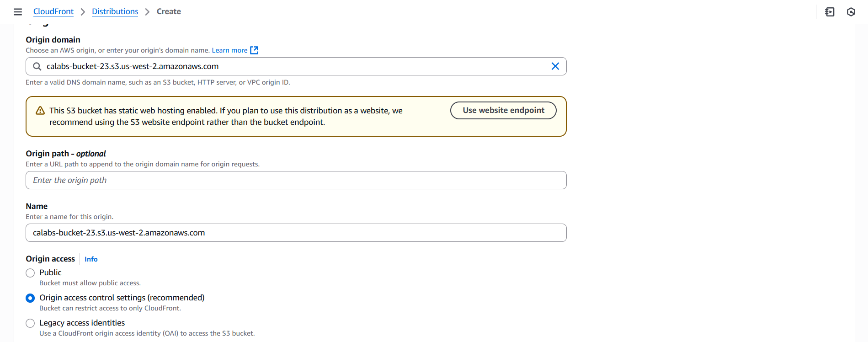Viewport: 868px width, 342px height.
Task: Select the Public origin access option
Action: [30, 273]
